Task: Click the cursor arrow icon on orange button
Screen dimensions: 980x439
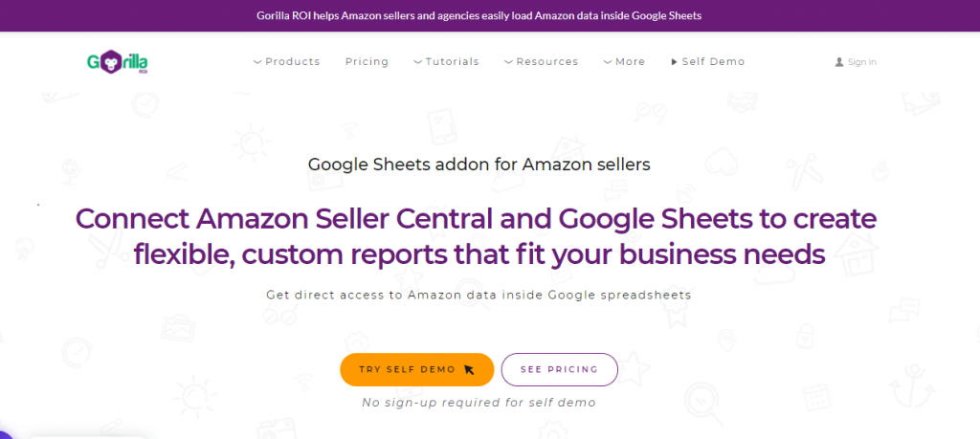Action: [469, 370]
